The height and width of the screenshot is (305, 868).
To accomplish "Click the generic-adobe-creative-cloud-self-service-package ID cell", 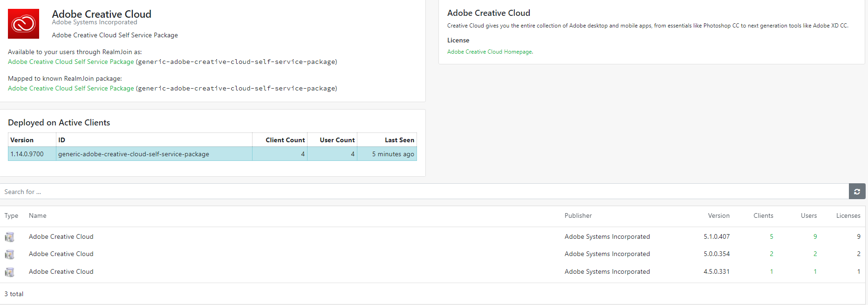I will [154, 154].
